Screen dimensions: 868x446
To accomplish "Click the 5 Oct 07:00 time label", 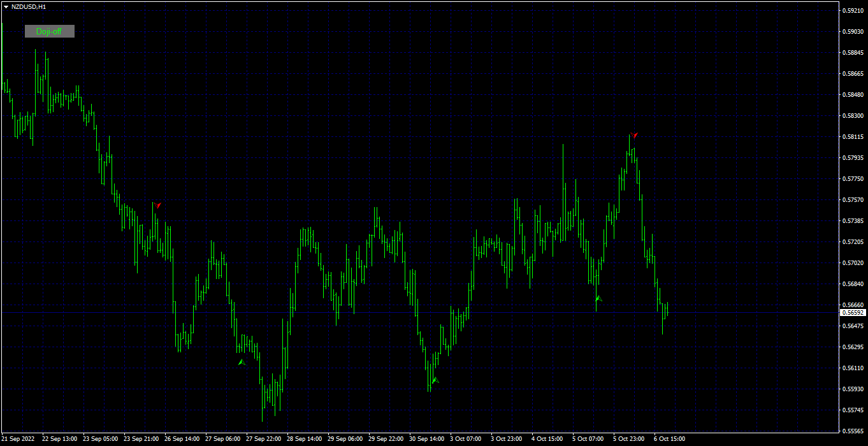I will pos(588,439).
